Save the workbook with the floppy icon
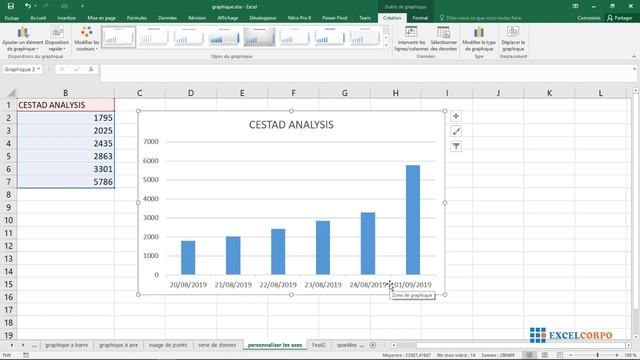Image resolution: width=640 pixels, height=360 pixels. pos(11,6)
